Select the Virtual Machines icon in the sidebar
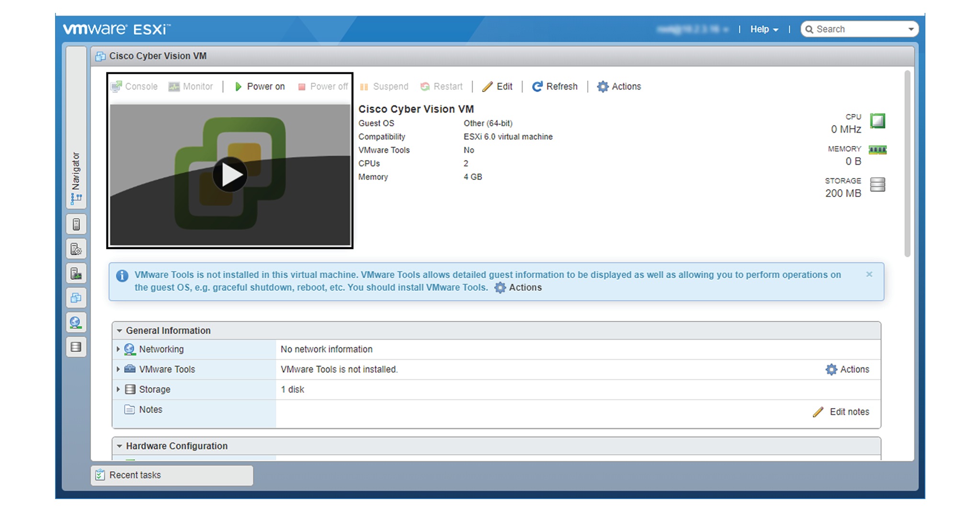Screen dimensions: 980x512 (76, 298)
